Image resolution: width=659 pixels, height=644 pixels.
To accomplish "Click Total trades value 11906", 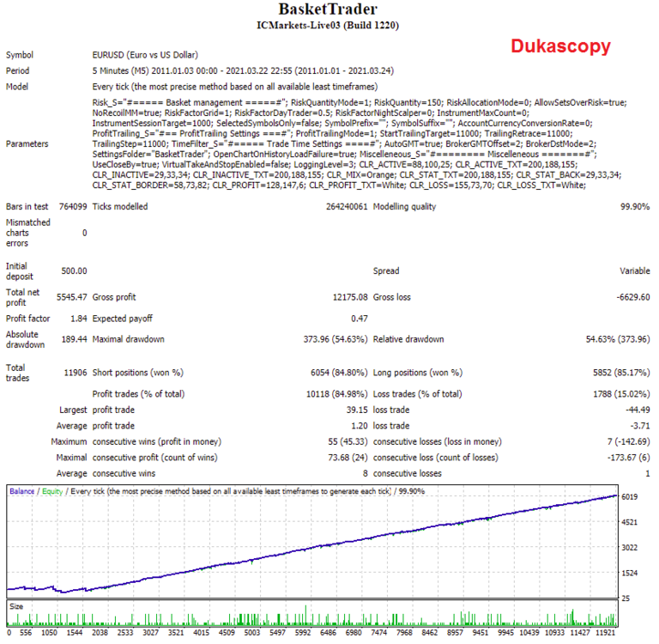I will [x=76, y=373].
